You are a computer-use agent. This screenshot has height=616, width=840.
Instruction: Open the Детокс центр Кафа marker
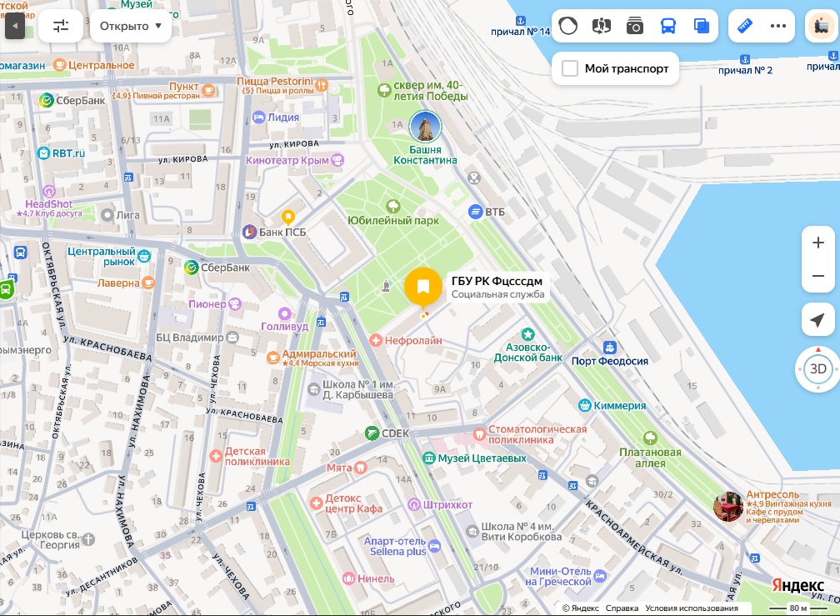pos(316,503)
